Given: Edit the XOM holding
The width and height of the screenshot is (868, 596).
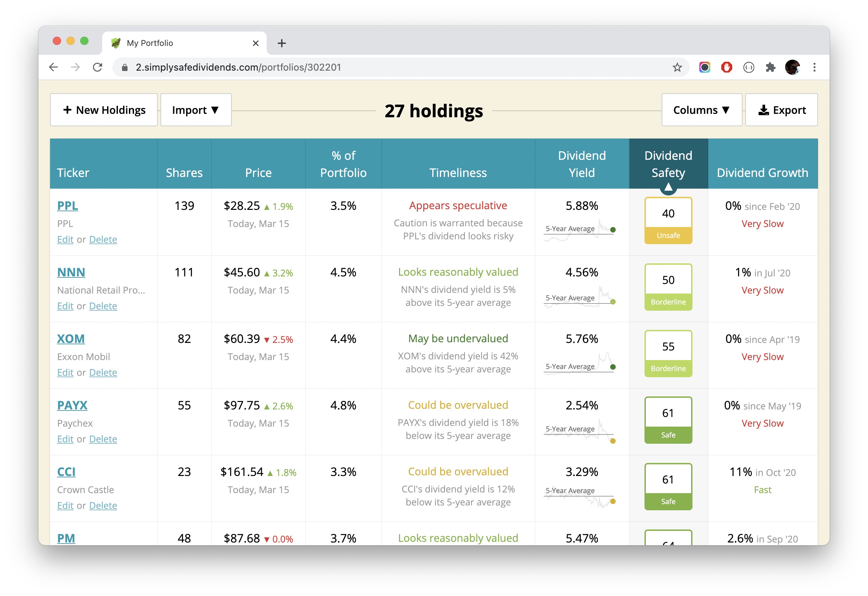Looking at the screenshot, I should click(65, 372).
